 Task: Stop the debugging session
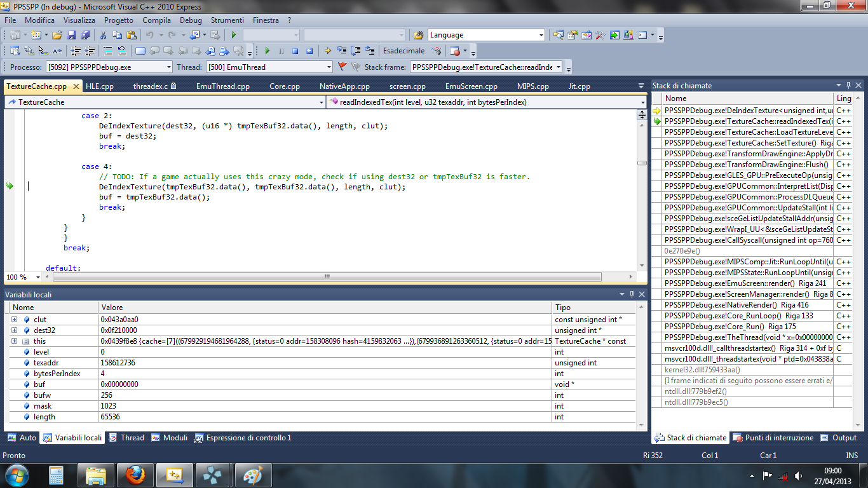pos(295,51)
